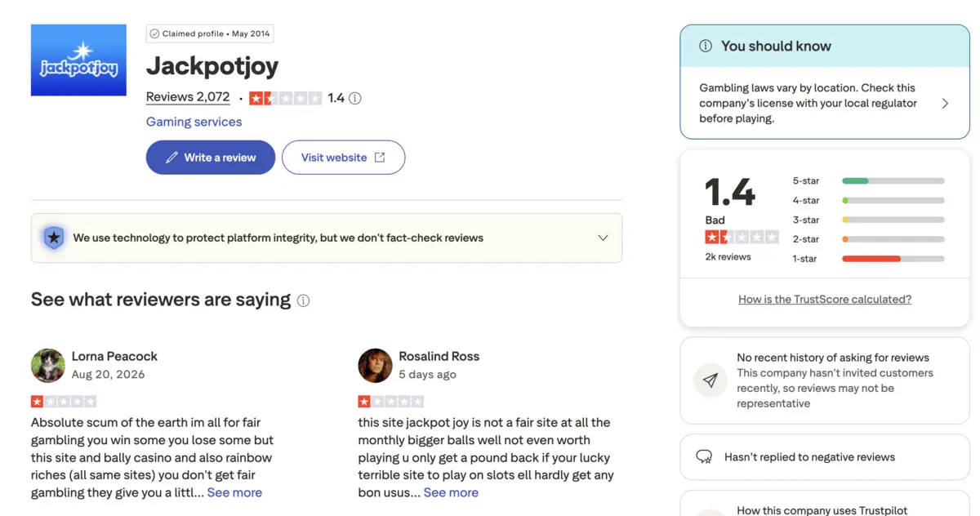Image resolution: width=980 pixels, height=516 pixels.
Task: Click the 2k reviews count text
Action: (728, 256)
